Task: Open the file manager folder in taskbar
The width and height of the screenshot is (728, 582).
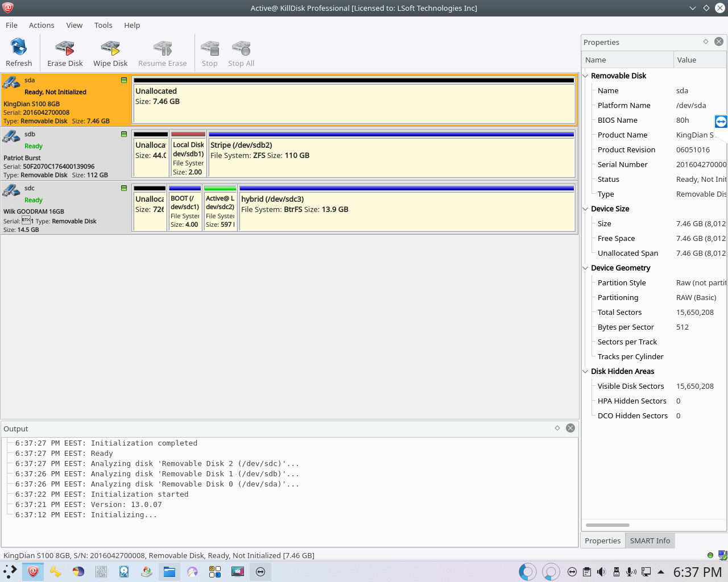Action: [x=169, y=571]
